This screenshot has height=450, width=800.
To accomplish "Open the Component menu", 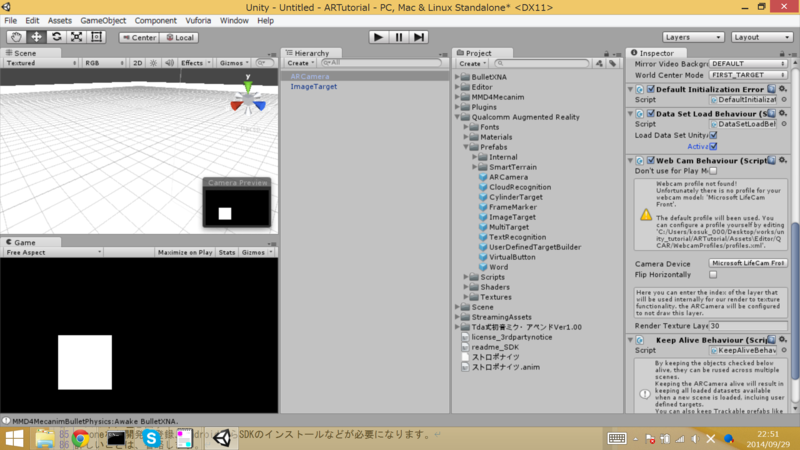I will pos(156,20).
